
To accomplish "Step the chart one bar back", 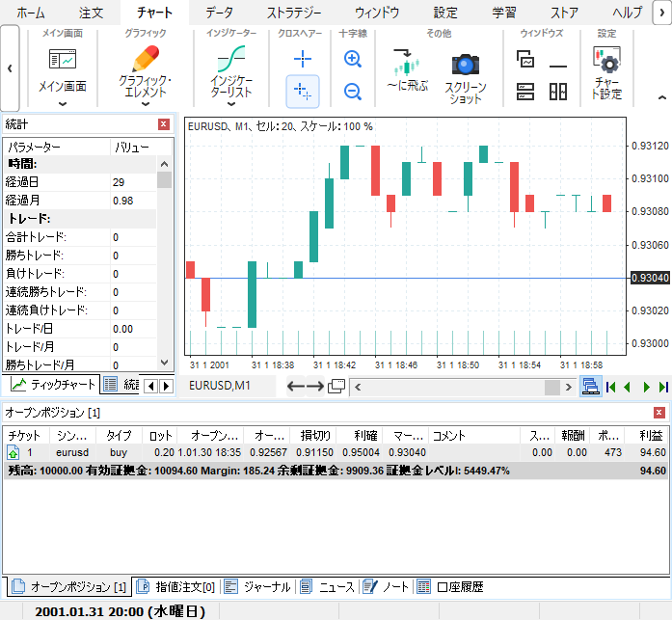I will (628, 387).
